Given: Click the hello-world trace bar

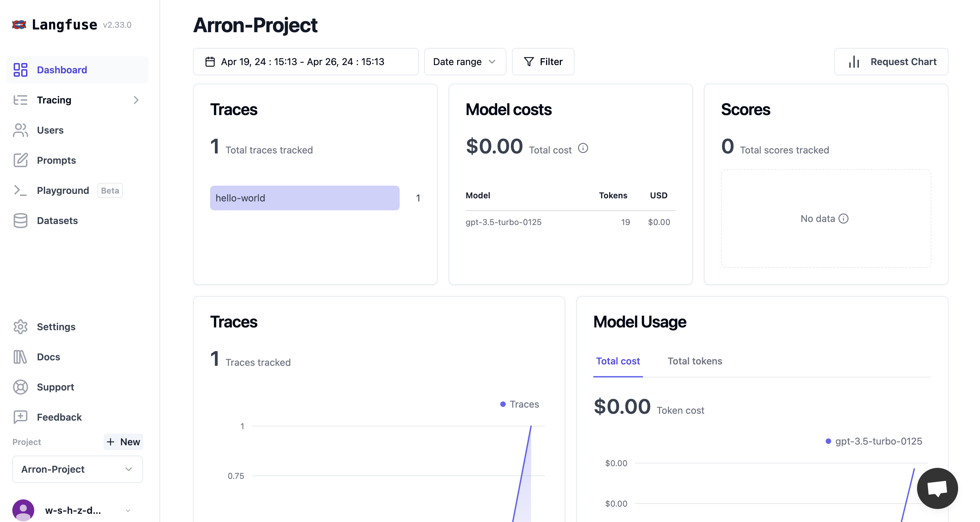Looking at the screenshot, I should coord(304,198).
